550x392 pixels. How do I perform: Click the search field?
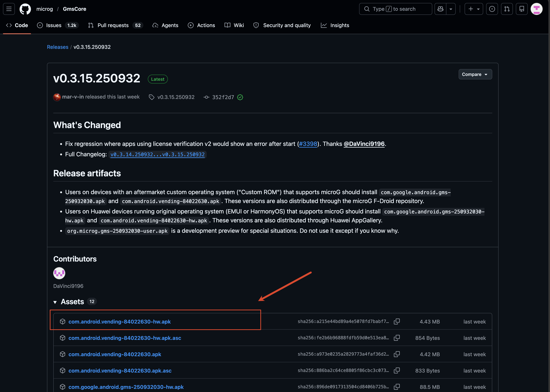pos(396,9)
